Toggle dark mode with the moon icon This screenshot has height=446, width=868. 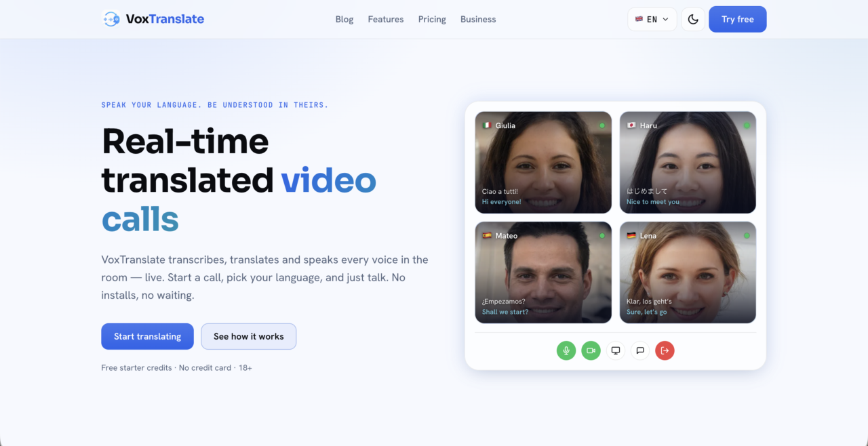click(x=693, y=19)
